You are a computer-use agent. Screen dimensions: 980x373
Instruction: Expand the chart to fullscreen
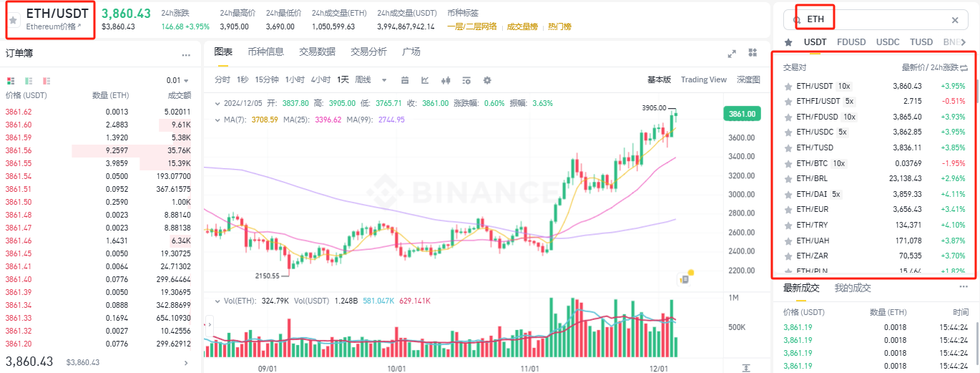coord(732,53)
